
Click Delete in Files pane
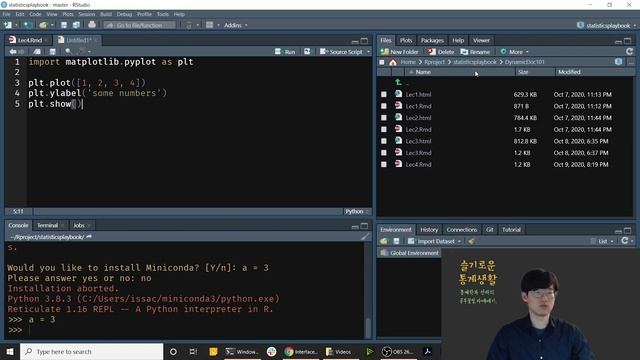pos(441,52)
